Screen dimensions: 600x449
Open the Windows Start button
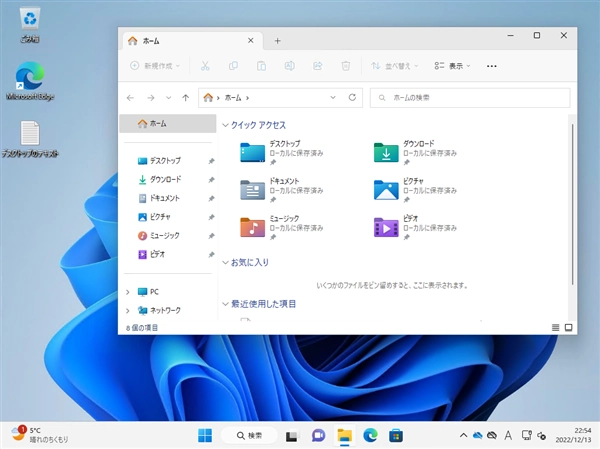point(205,435)
